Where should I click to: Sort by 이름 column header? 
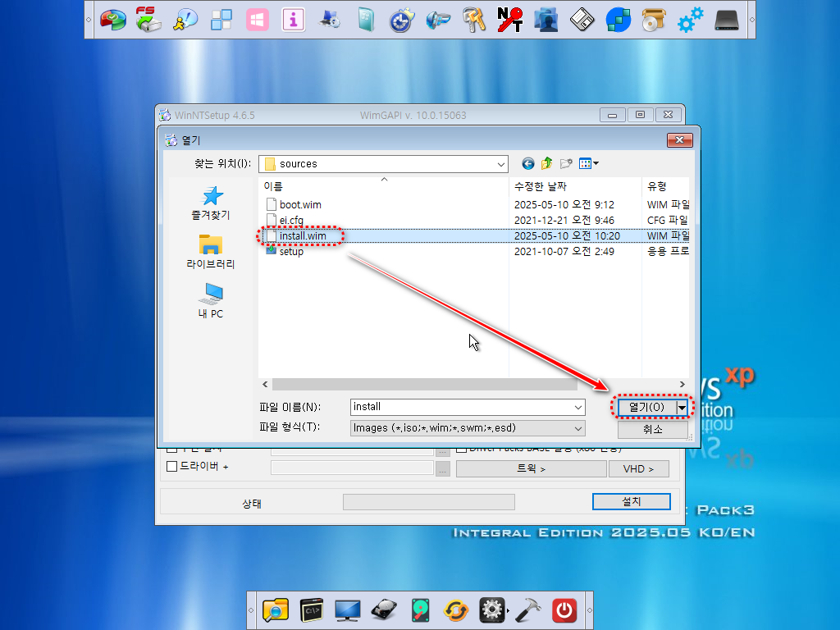pos(384,186)
